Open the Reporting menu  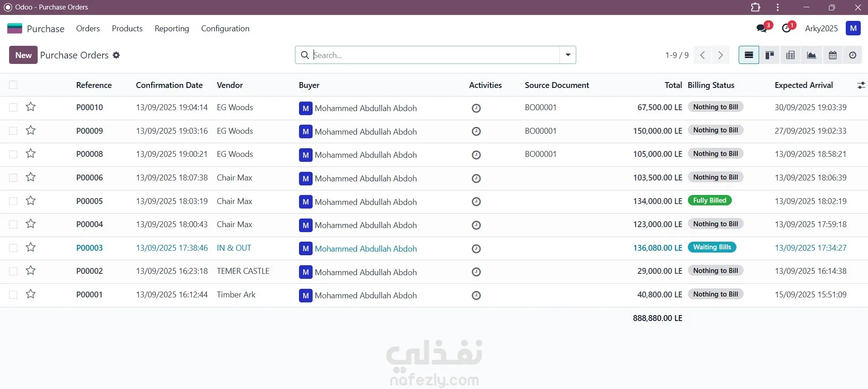[x=172, y=29]
